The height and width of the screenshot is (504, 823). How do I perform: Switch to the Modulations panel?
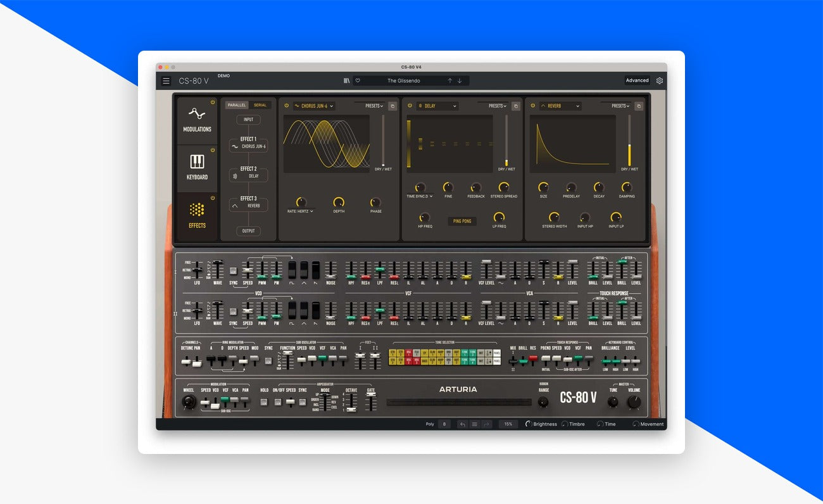197,120
